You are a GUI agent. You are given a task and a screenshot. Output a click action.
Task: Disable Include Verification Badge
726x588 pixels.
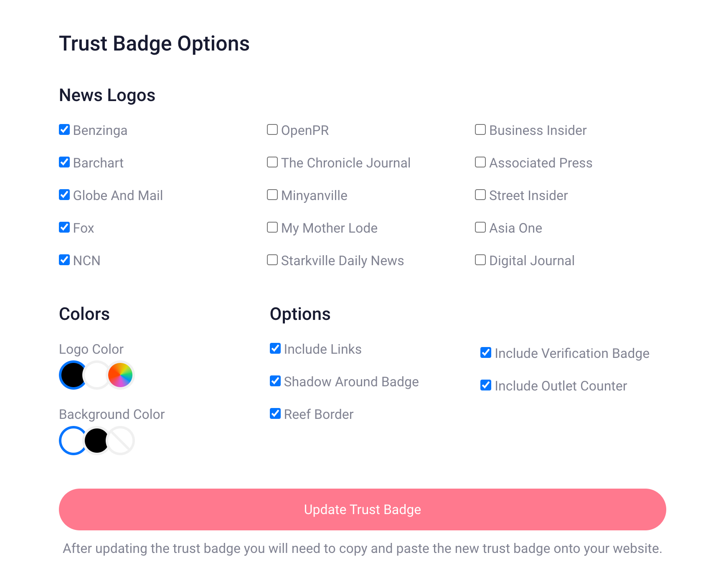[486, 352]
